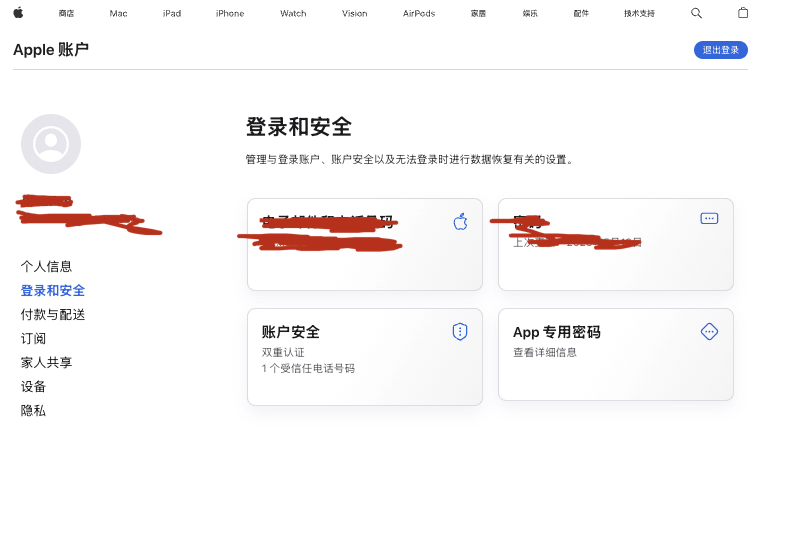Open 订阅 in sidebar

tap(34, 339)
